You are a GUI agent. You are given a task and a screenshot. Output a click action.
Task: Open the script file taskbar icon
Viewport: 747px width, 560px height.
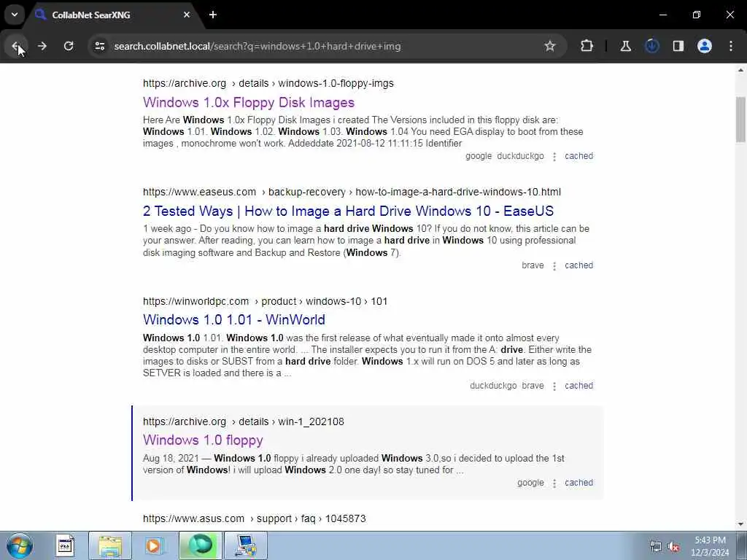coord(65,545)
